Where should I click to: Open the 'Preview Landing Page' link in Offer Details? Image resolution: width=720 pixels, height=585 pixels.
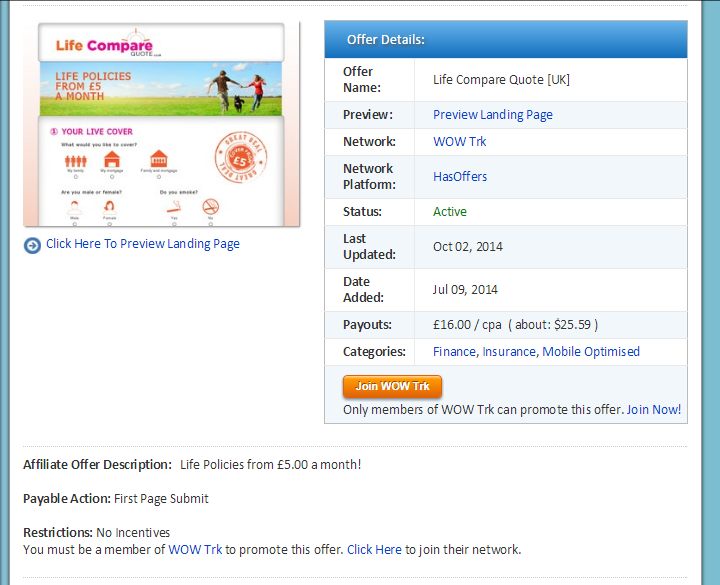(x=493, y=115)
